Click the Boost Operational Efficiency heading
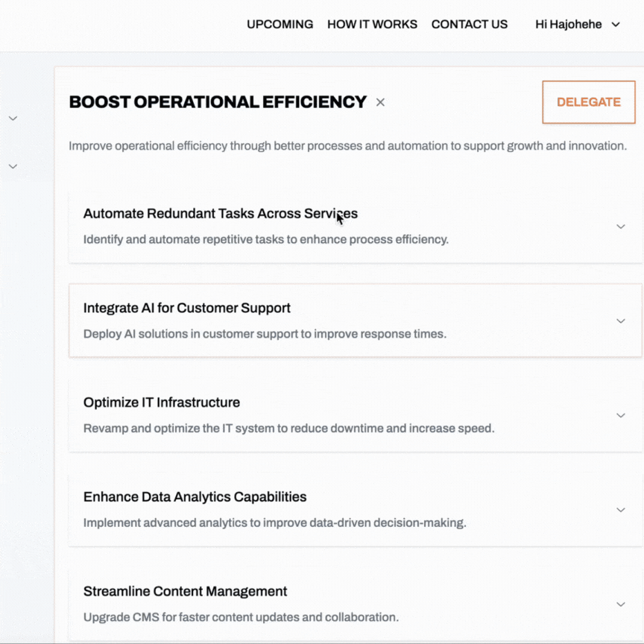Viewport: 644px width, 644px height. (x=218, y=102)
